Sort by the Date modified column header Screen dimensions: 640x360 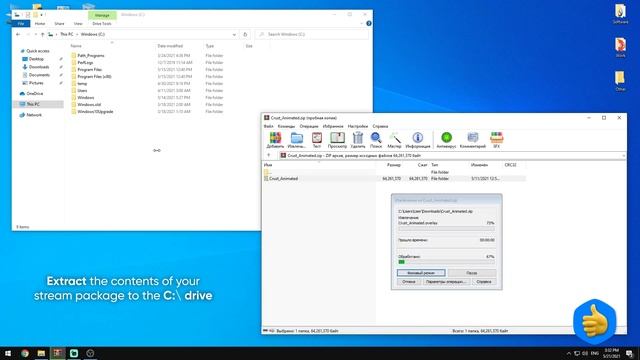click(x=170, y=46)
